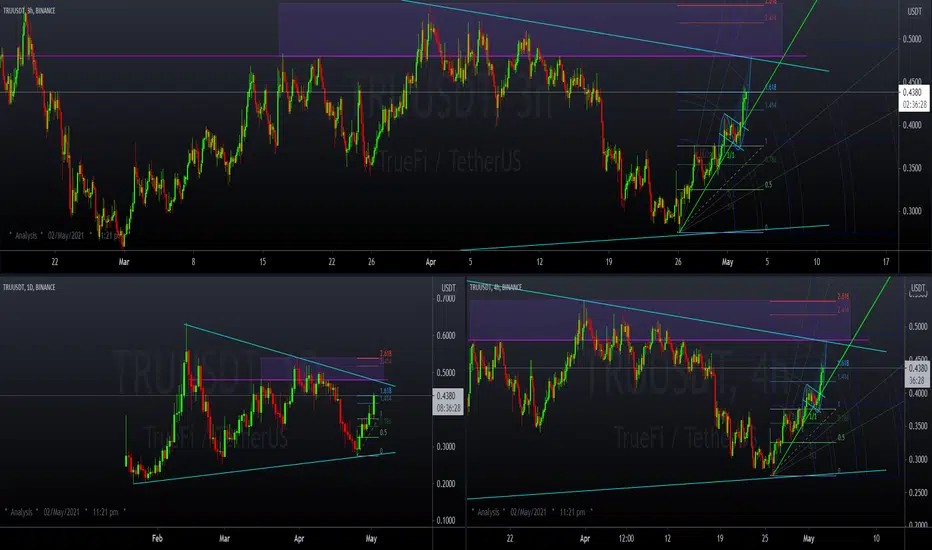932x550 pixels.
Task: Click the May date label on the 4h chart axis
Action: pyautogui.click(x=808, y=539)
